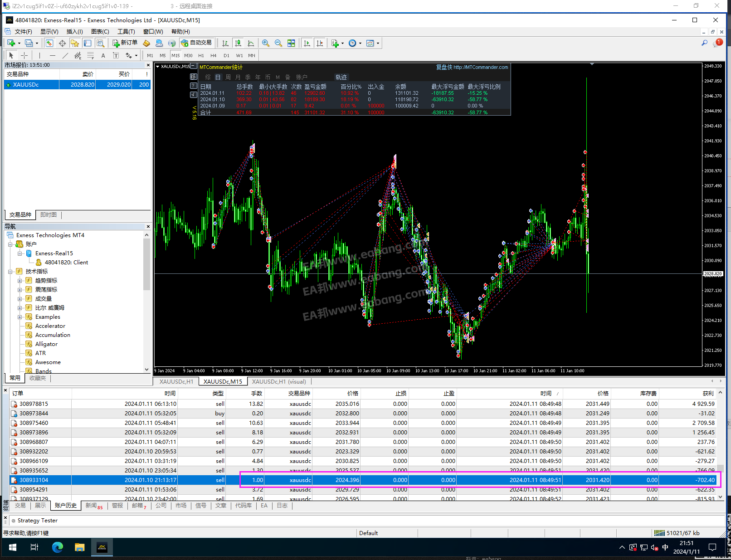
Task: Switch to the 交易 terminal tab
Action: click(20, 505)
